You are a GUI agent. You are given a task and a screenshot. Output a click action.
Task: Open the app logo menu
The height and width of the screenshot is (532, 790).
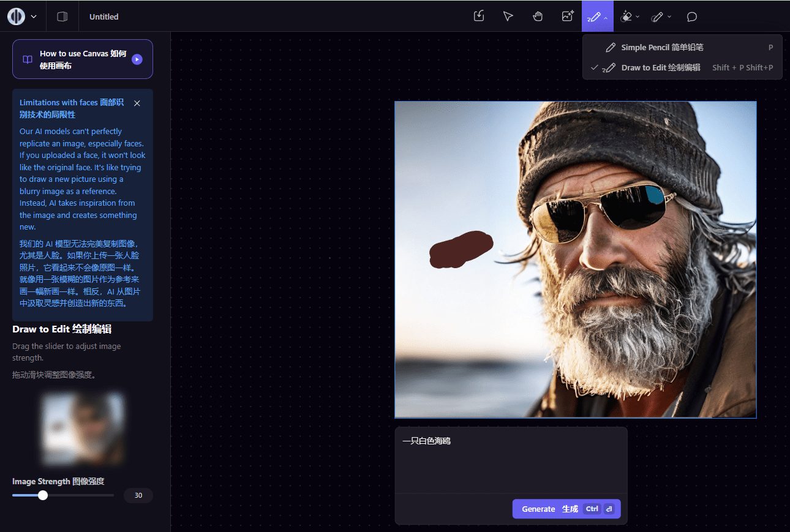17,17
